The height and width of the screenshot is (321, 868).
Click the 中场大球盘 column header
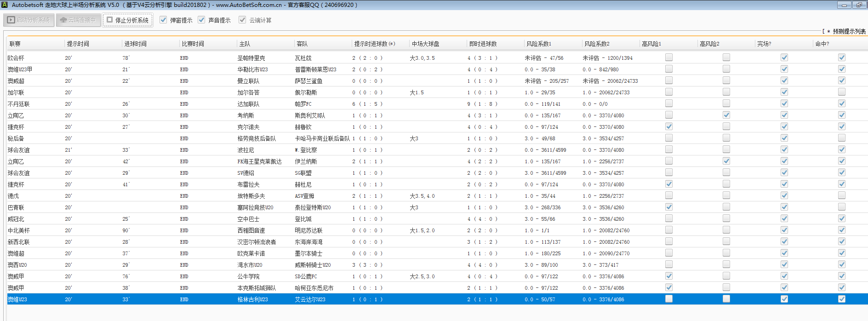tap(426, 44)
